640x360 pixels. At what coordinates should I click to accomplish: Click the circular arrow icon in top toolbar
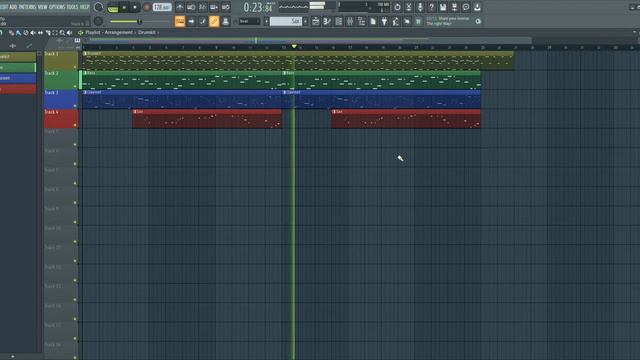[397, 7]
